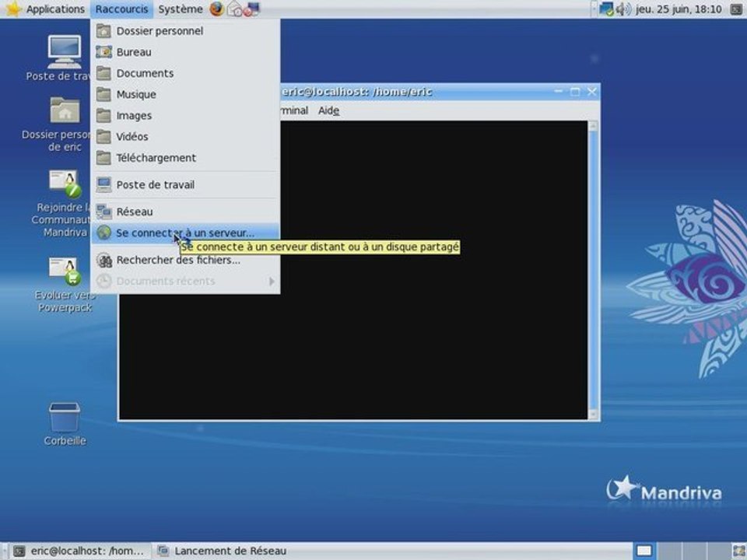Viewport: 747px width, 560px height.
Task: Switch to the third workspace
Action: point(694,551)
